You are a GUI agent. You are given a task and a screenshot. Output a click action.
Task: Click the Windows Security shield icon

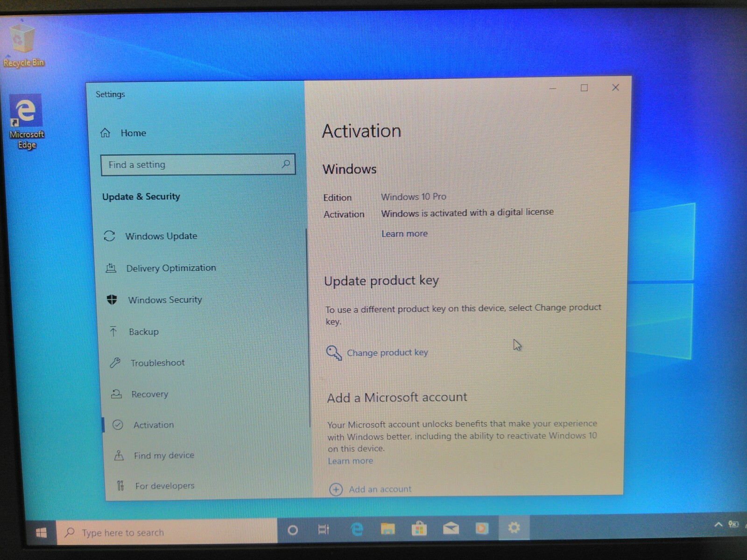pos(112,300)
